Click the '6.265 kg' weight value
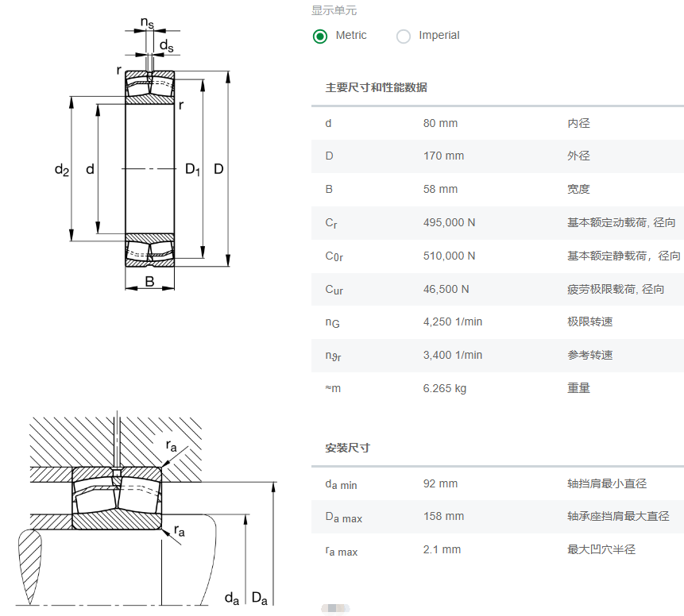 (x=445, y=388)
